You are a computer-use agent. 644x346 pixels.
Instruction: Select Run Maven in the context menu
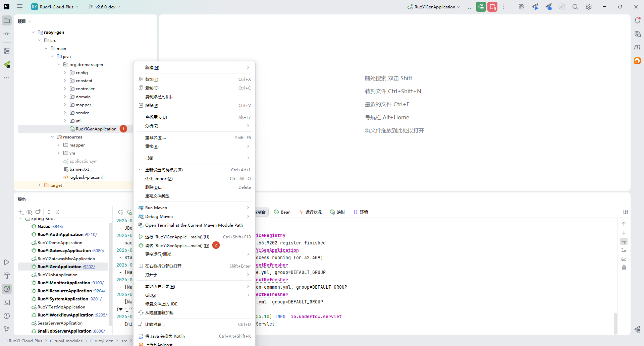pos(156,208)
